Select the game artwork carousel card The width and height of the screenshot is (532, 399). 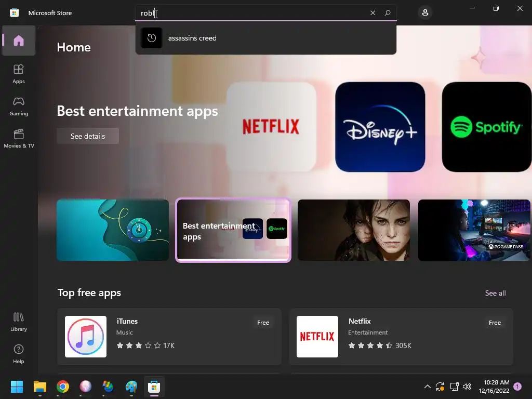353,230
